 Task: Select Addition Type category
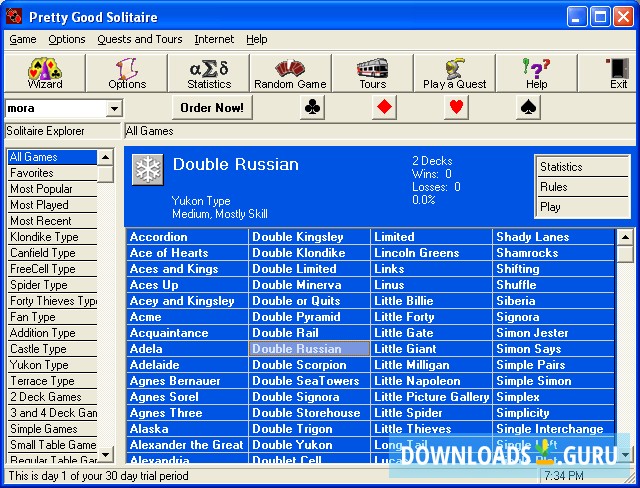(52, 333)
